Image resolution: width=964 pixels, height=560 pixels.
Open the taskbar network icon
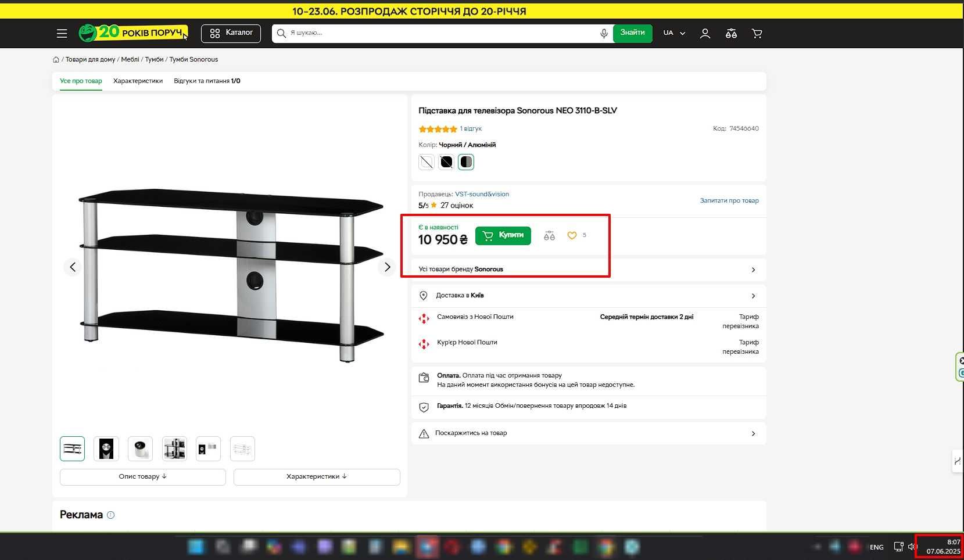(898, 547)
